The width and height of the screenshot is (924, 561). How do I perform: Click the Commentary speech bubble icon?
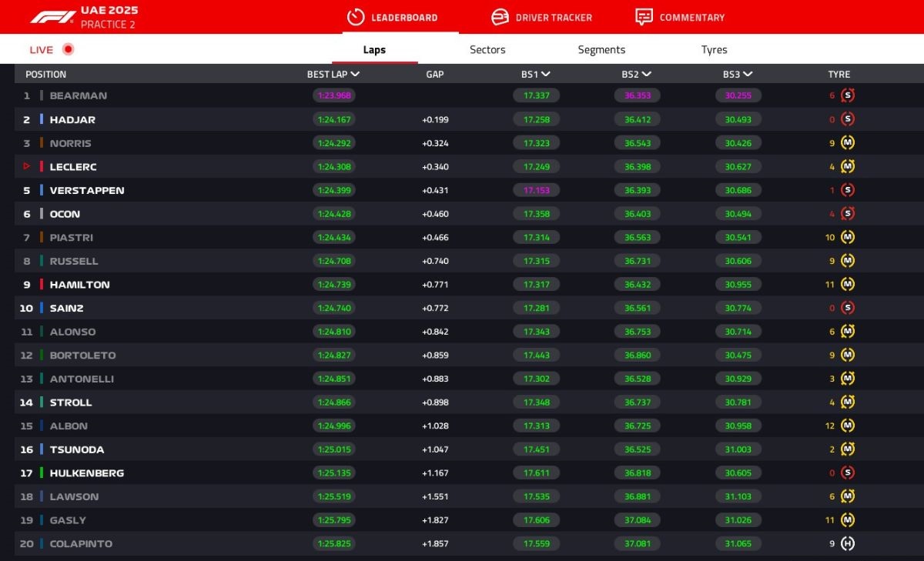point(644,17)
